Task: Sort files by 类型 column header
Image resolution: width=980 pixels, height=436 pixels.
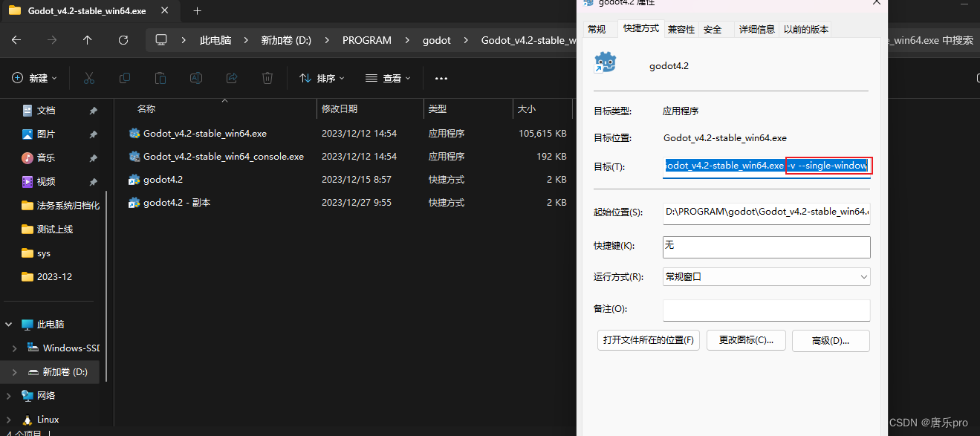Action: 438,109
